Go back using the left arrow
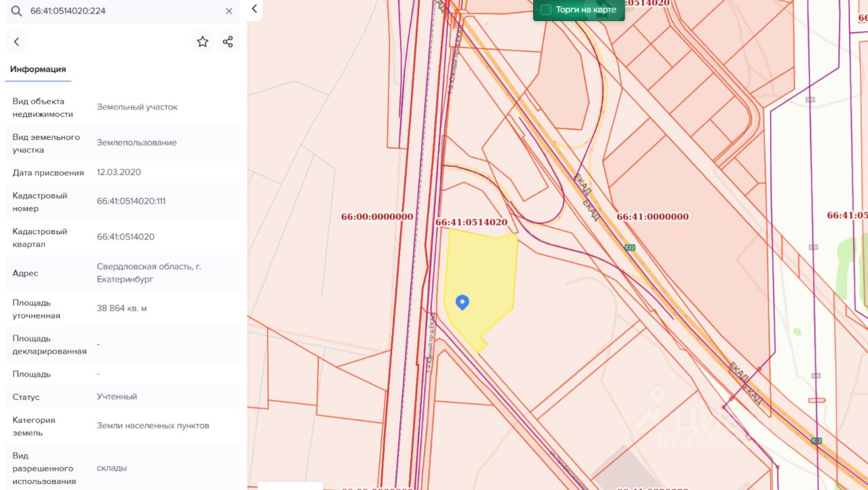Viewport: 868px width, 490px height. [17, 42]
